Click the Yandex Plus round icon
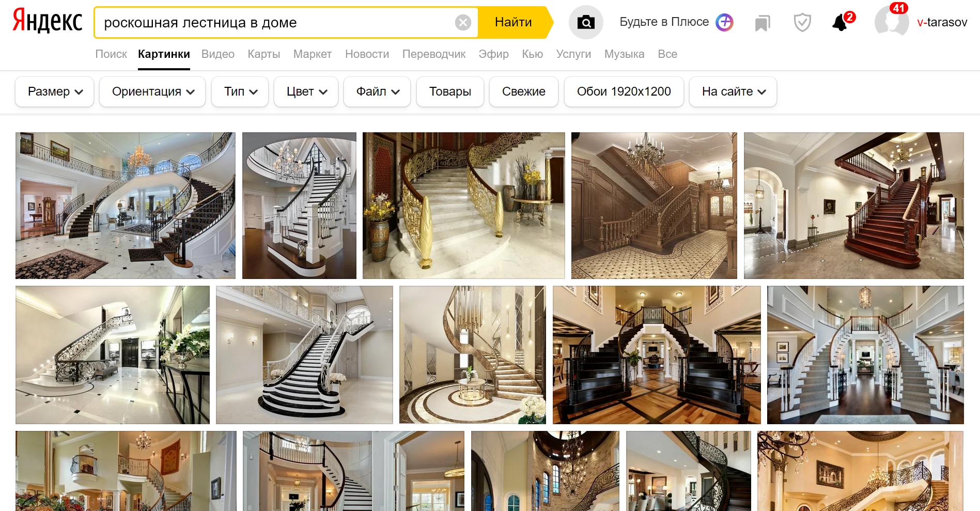The image size is (980, 511). [x=724, y=22]
